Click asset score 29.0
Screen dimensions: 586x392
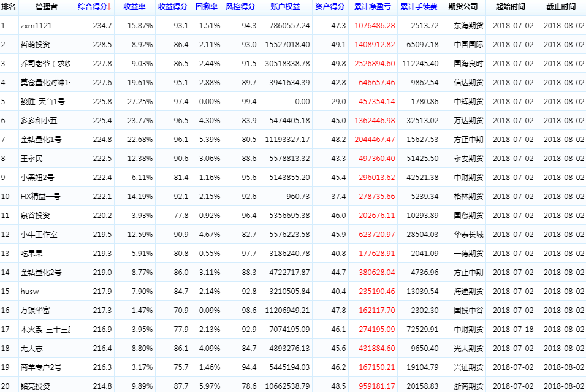(338, 102)
